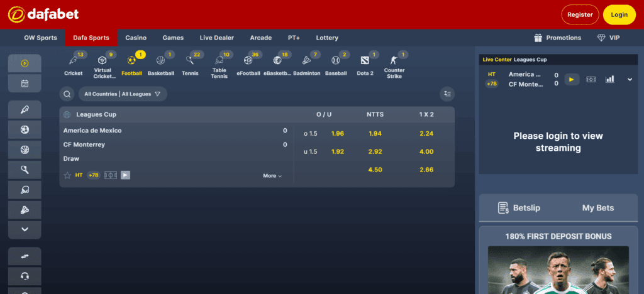644x294 pixels.
Task: Select NTTS odds 4.50
Action: [x=375, y=170]
